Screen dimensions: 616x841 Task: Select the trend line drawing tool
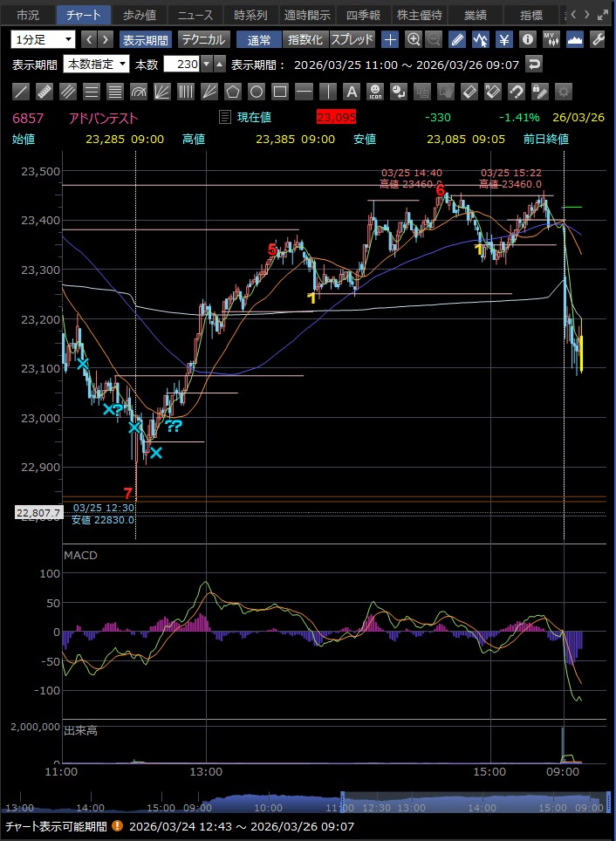pos(22,92)
